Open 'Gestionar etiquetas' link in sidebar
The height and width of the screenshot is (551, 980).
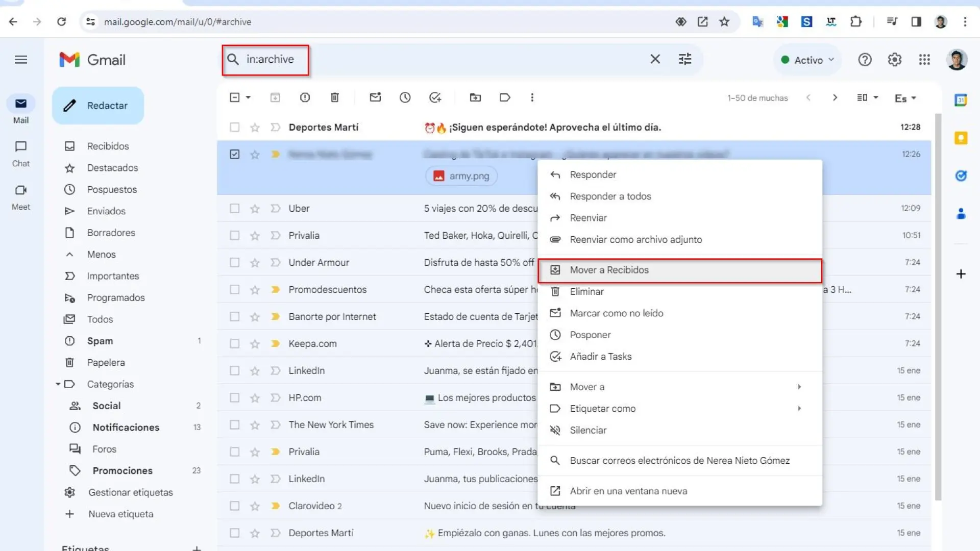coord(130,492)
